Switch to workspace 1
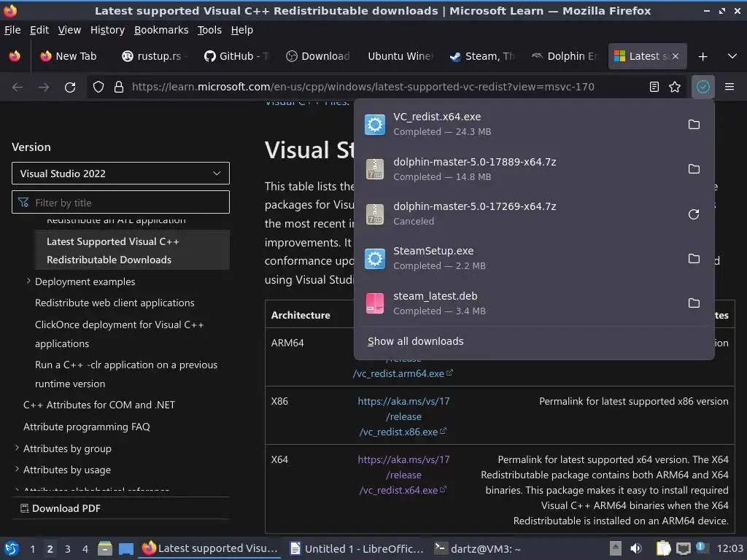Viewport: 747px width, 560px height. pos(32,549)
